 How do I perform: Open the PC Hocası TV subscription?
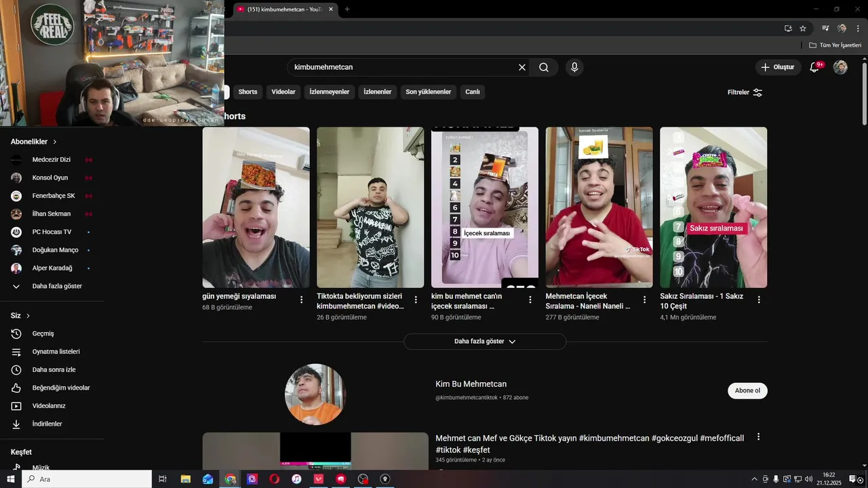click(52, 232)
